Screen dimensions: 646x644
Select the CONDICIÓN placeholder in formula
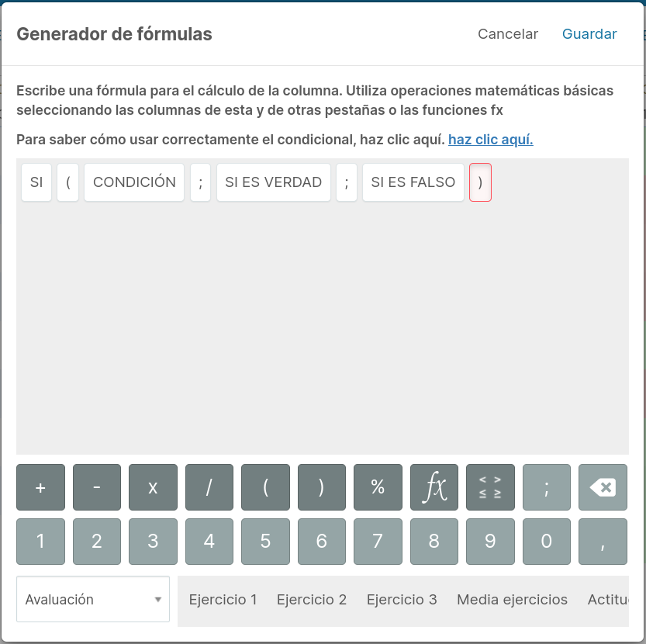[x=134, y=182]
